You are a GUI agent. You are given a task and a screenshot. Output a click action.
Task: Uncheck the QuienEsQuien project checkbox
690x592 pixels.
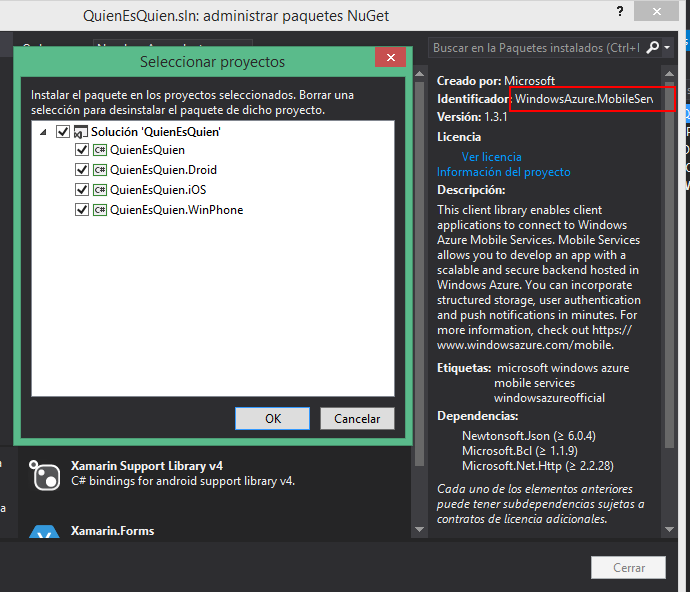point(82,150)
